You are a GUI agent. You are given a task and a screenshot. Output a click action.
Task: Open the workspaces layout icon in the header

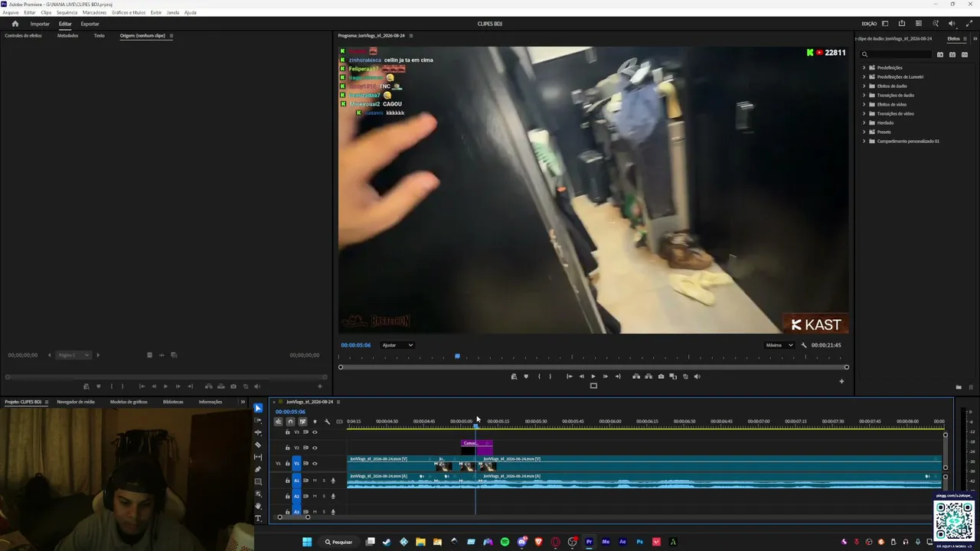885,24
